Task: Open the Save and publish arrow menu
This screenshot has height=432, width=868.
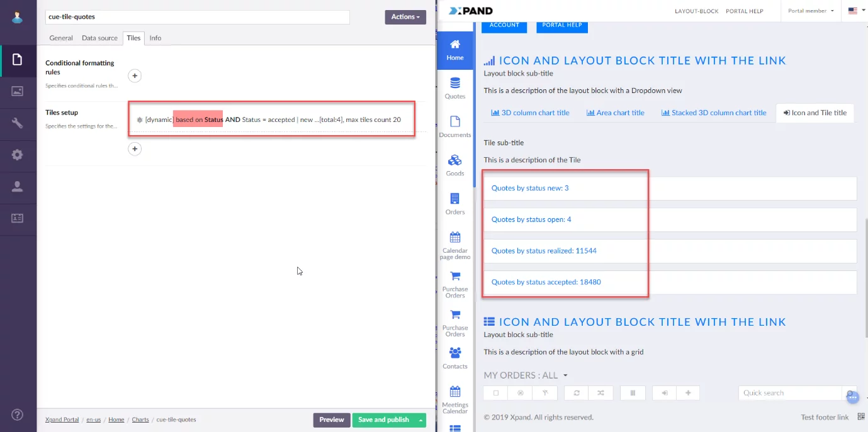Action: [420, 420]
